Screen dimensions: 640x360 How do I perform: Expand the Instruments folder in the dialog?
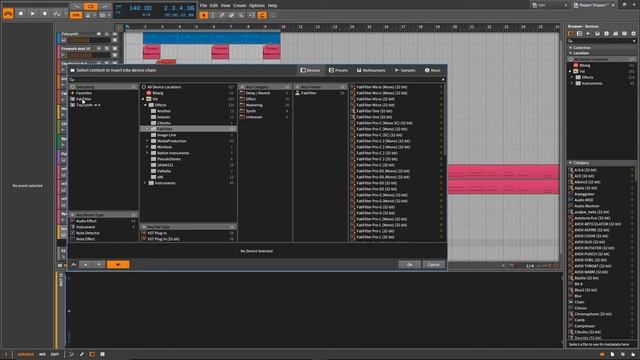point(145,183)
